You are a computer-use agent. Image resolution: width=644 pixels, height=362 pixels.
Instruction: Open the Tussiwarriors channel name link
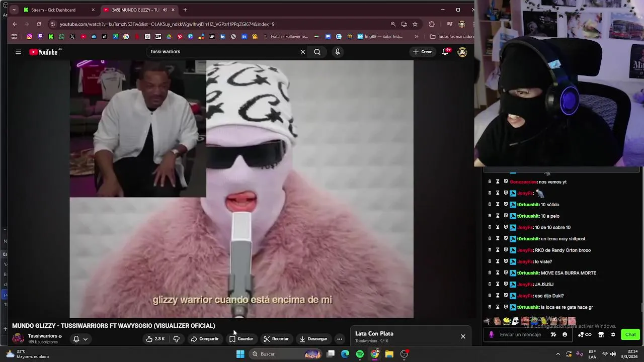point(42,336)
